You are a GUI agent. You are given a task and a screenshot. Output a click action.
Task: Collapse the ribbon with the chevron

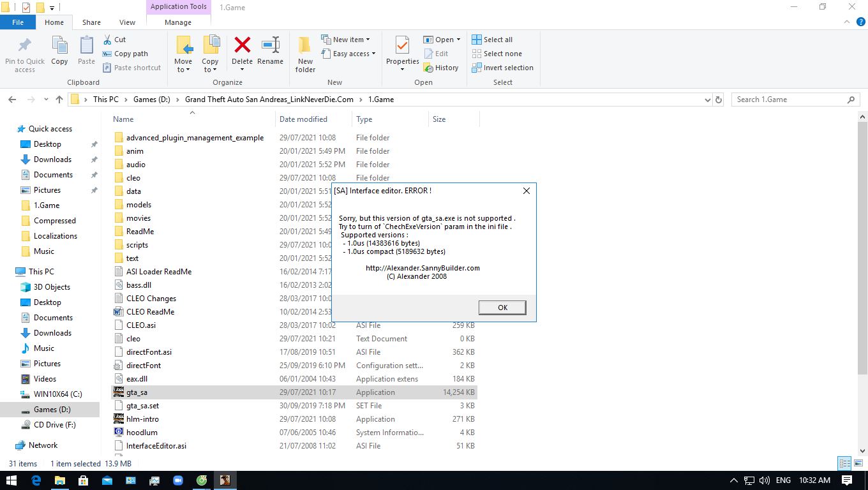pos(846,21)
